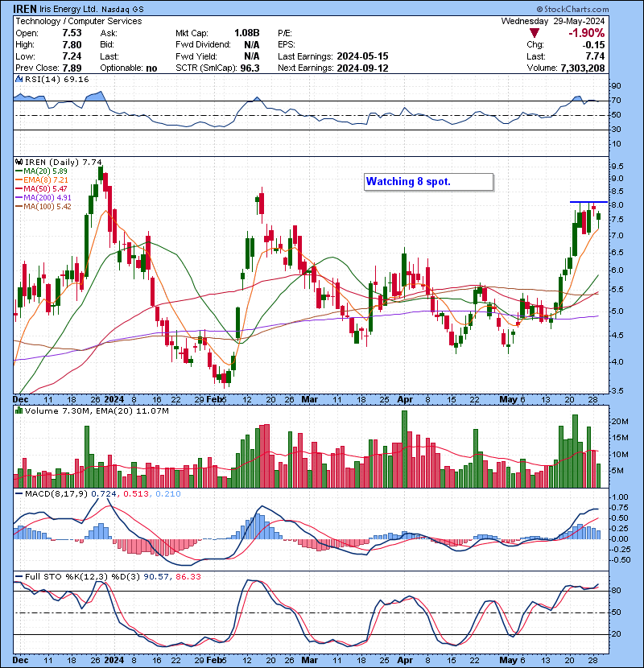Click the RSI(14) 69.16 panel label
The height and width of the screenshot is (668, 644).
point(56,79)
